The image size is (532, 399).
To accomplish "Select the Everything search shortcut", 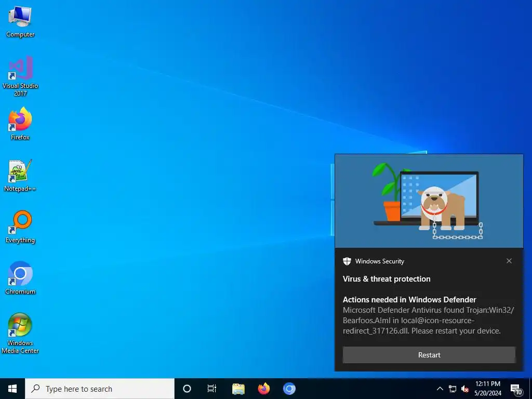I will coord(20,227).
